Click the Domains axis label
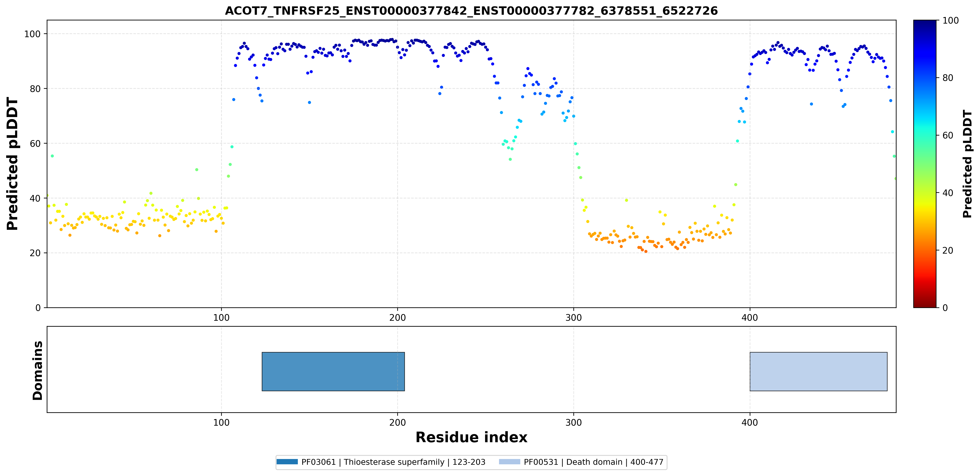This screenshot has height=476, width=980. click(37, 371)
